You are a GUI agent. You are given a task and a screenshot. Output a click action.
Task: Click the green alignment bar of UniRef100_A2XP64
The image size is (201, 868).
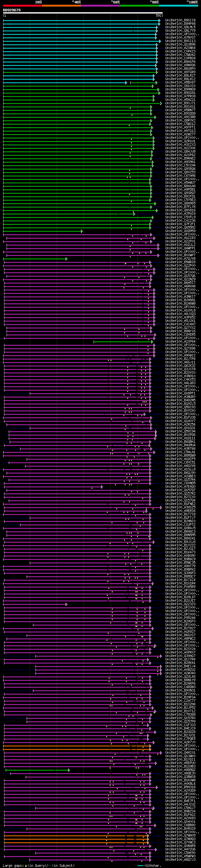click(123, 342)
